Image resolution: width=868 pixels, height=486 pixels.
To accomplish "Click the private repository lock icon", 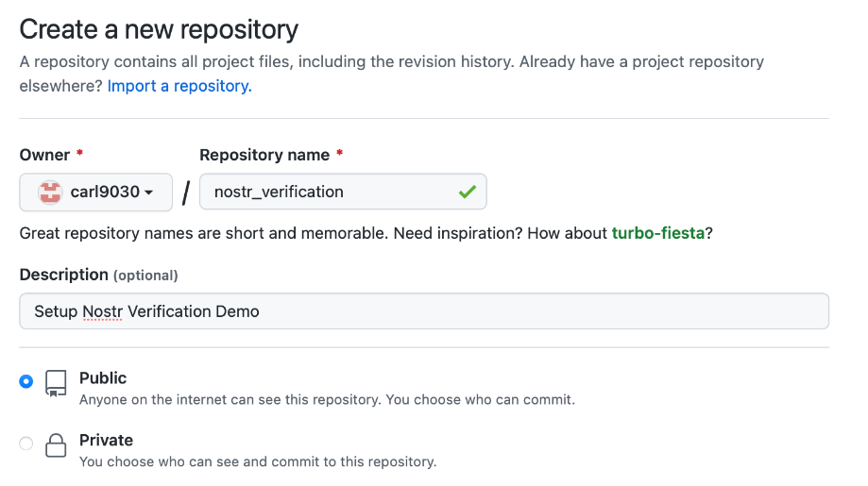I will pyautogui.click(x=56, y=445).
